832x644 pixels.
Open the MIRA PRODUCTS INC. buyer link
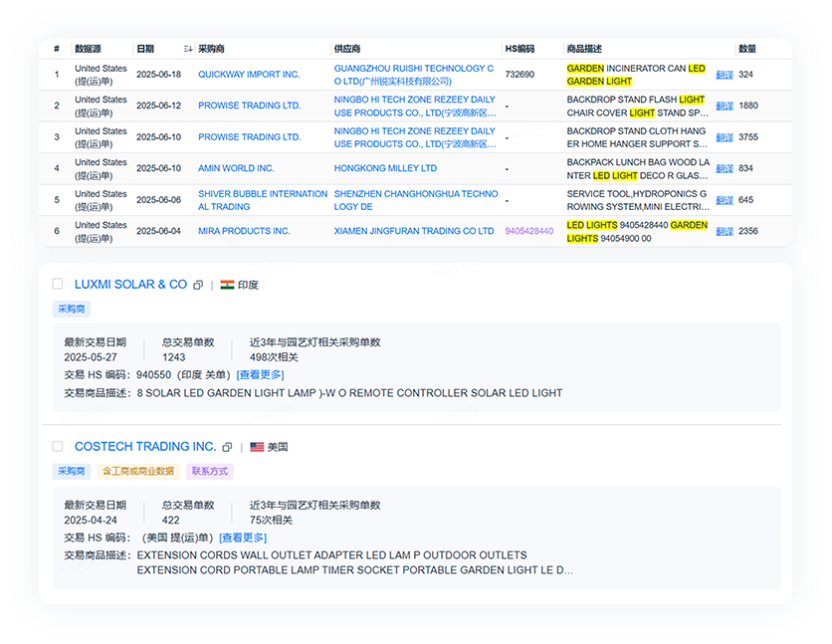pyautogui.click(x=244, y=231)
